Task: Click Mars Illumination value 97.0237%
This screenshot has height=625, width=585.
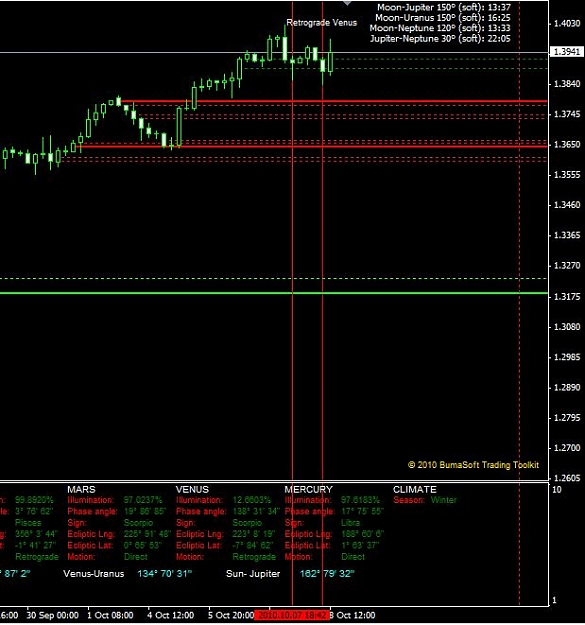Action: 143,500
